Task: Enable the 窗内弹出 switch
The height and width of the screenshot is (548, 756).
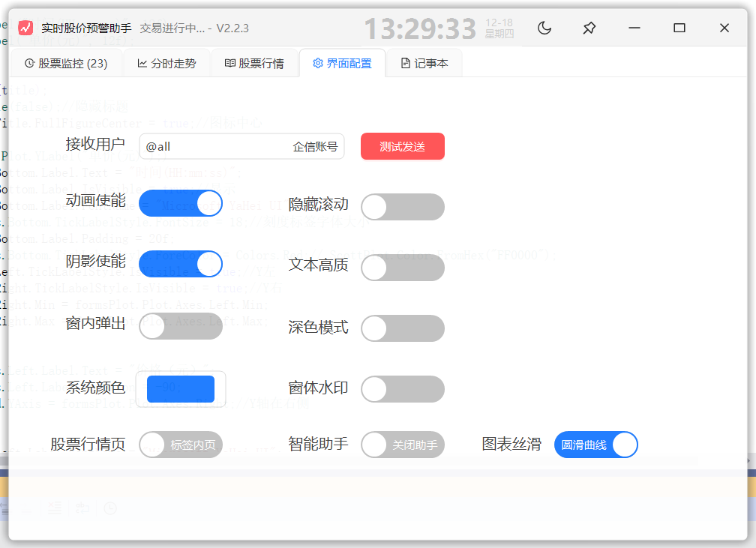Action: [x=181, y=326]
